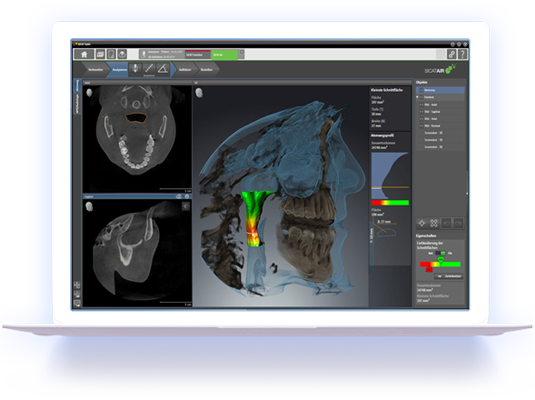Open the Aufklären workflow step

pos(185,70)
